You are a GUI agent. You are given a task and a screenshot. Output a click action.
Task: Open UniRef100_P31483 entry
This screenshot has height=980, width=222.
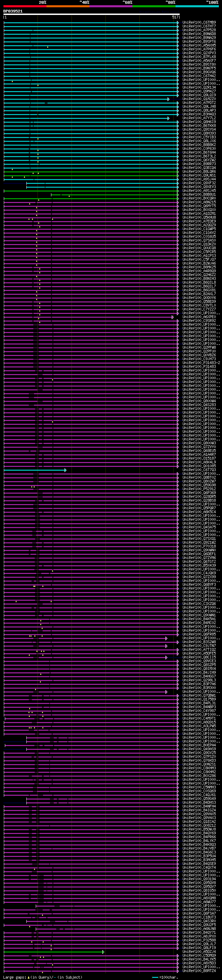(199, 366)
